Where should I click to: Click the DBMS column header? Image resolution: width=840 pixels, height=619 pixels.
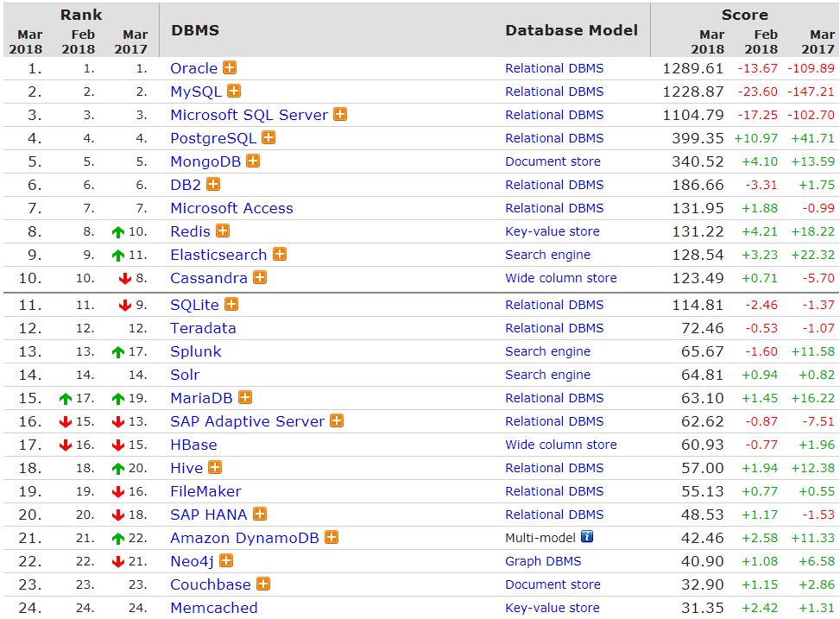click(195, 30)
